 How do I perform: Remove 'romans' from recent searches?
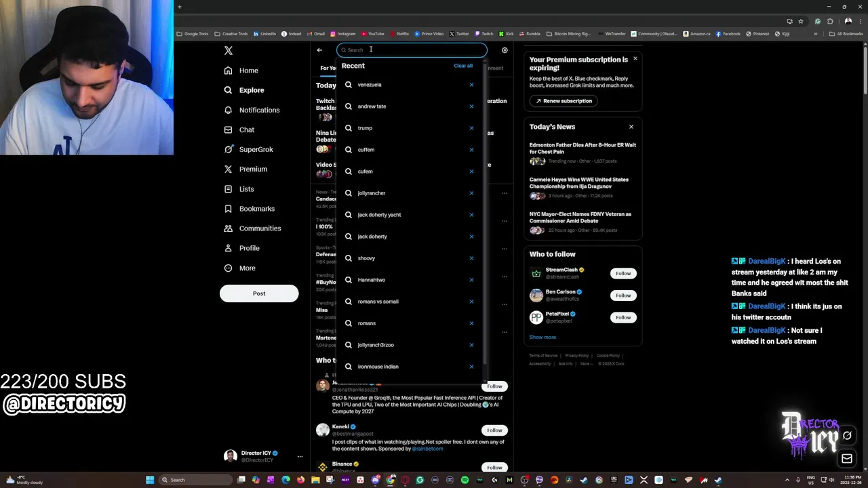471,323
